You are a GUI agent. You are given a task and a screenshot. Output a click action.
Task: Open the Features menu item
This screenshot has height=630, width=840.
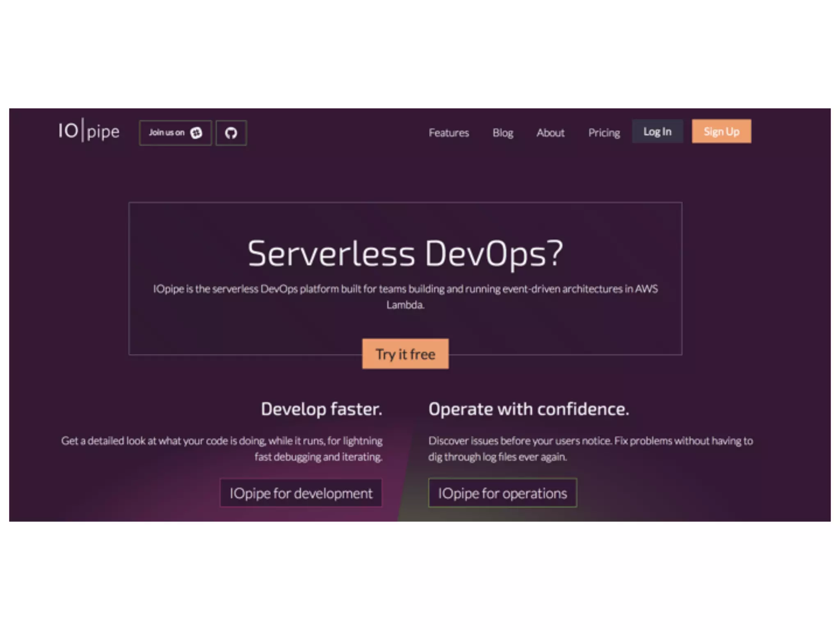449,133
